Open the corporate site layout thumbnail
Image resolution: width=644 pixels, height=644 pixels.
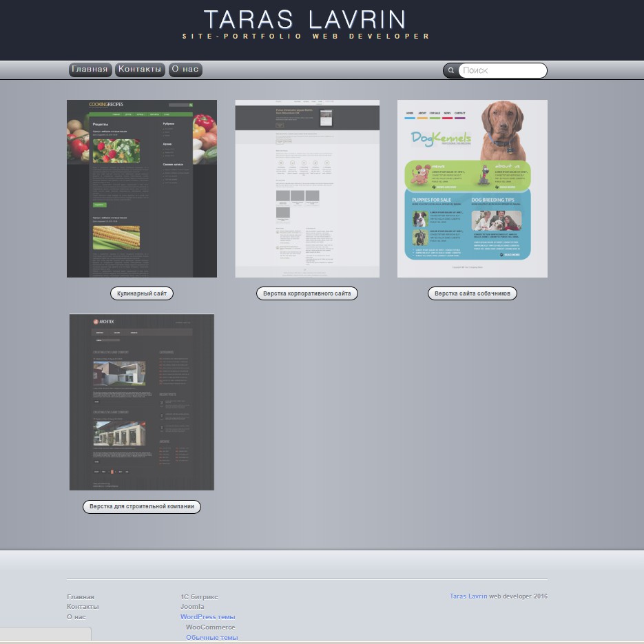[x=307, y=189]
